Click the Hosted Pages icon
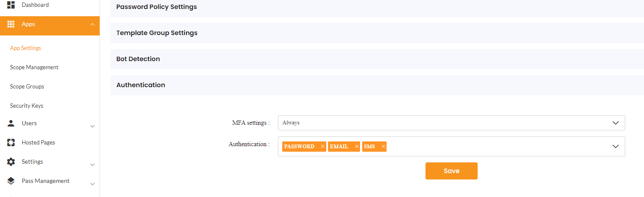The width and height of the screenshot is (644, 197). point(11,143)
